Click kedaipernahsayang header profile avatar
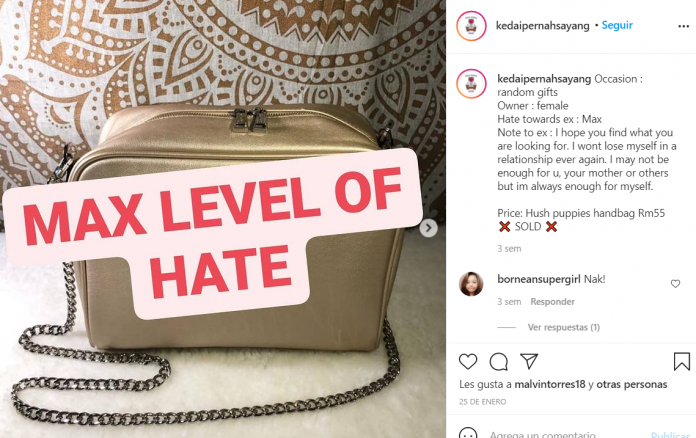 coord(471,26)
